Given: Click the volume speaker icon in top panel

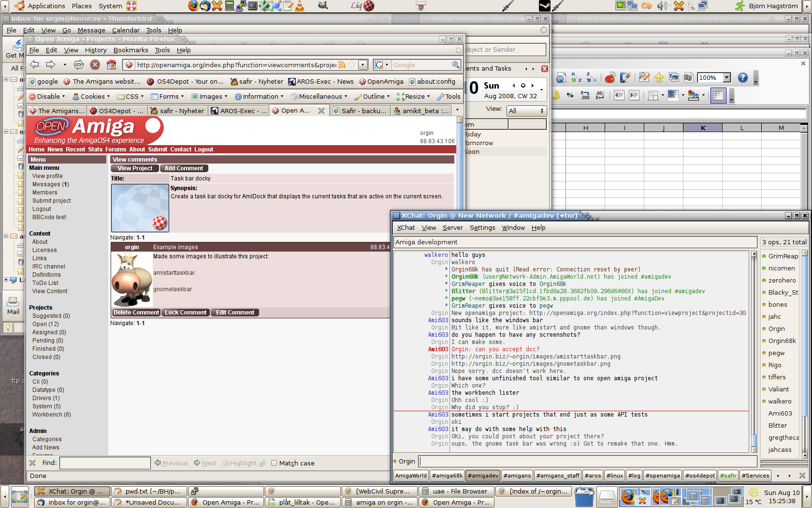Looking at the screenshot, I should tap(662, 6).
